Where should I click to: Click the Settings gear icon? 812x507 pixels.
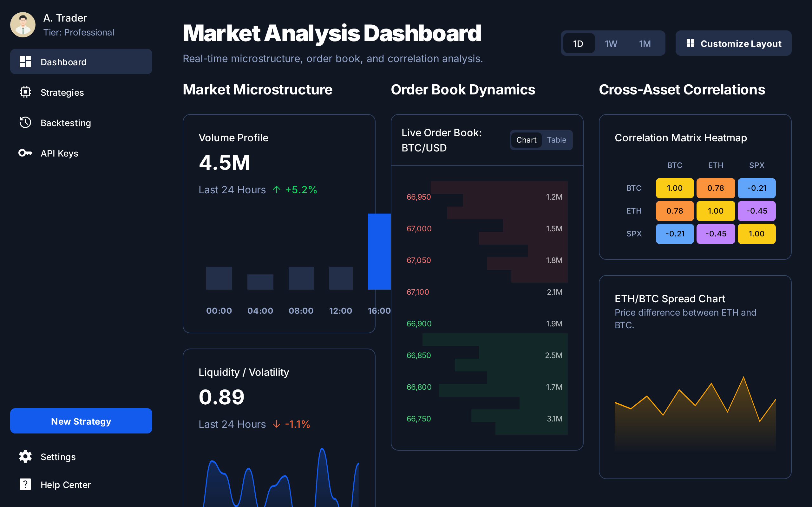(25, 456)
